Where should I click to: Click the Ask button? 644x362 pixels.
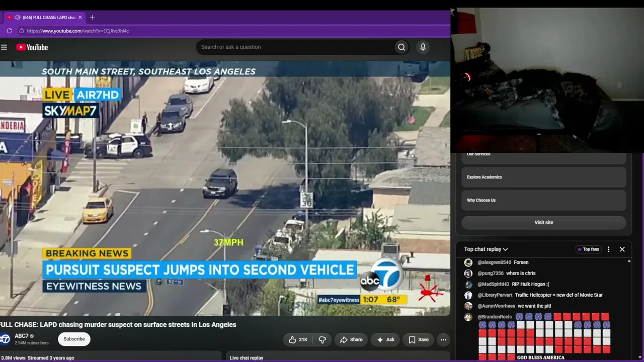tap(385, 340)
